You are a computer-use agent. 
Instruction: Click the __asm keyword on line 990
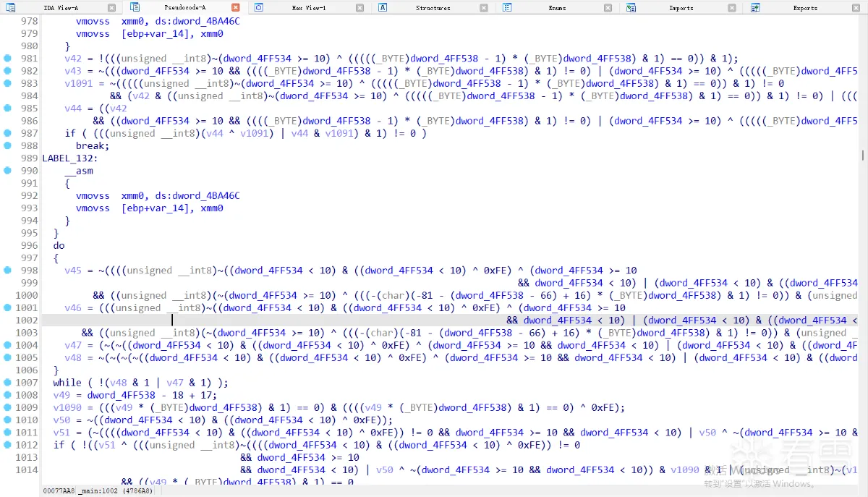point(79,171)
